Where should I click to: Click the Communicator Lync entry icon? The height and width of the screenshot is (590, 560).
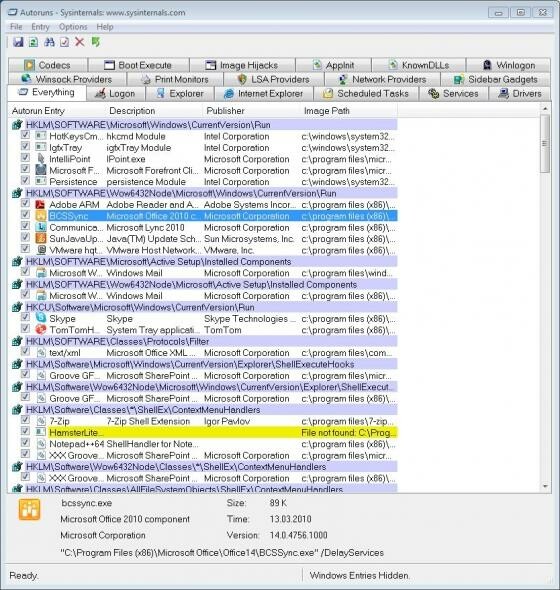coord(40,227)
